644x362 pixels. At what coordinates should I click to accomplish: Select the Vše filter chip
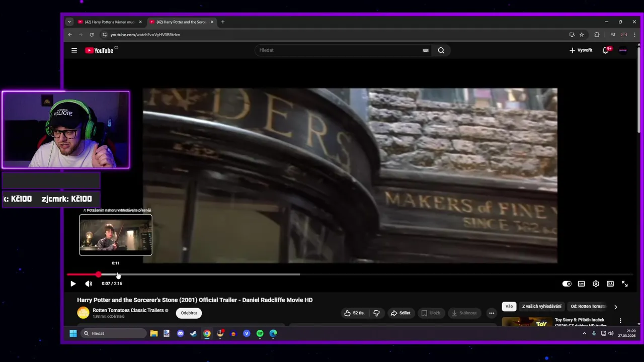pyautogui.click(x=509, y=306)
